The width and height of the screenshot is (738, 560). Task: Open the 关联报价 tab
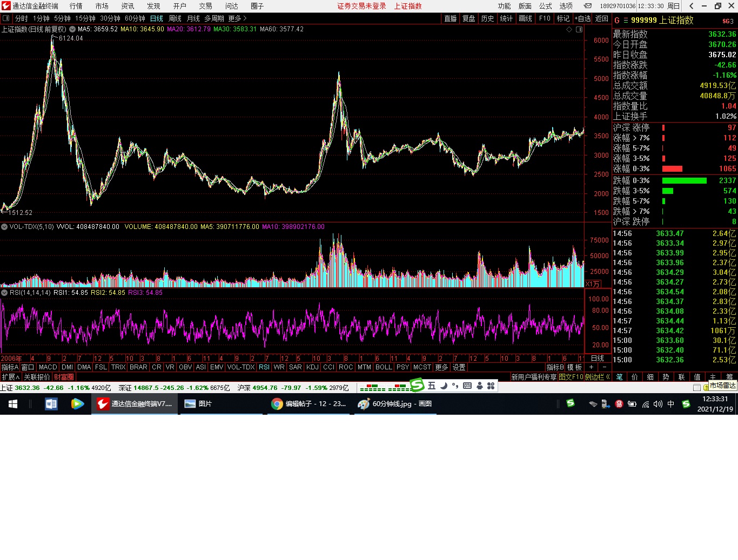tap(37, 377)
